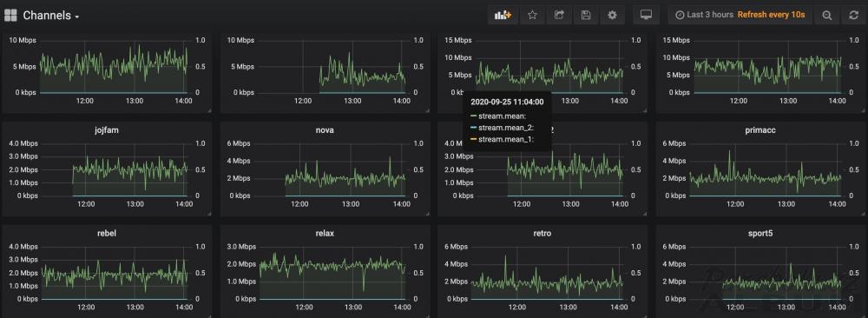Viewport: 868px width, 318px height.
Task: Click the Refresh every 10s label
Action: click(771, 16)
